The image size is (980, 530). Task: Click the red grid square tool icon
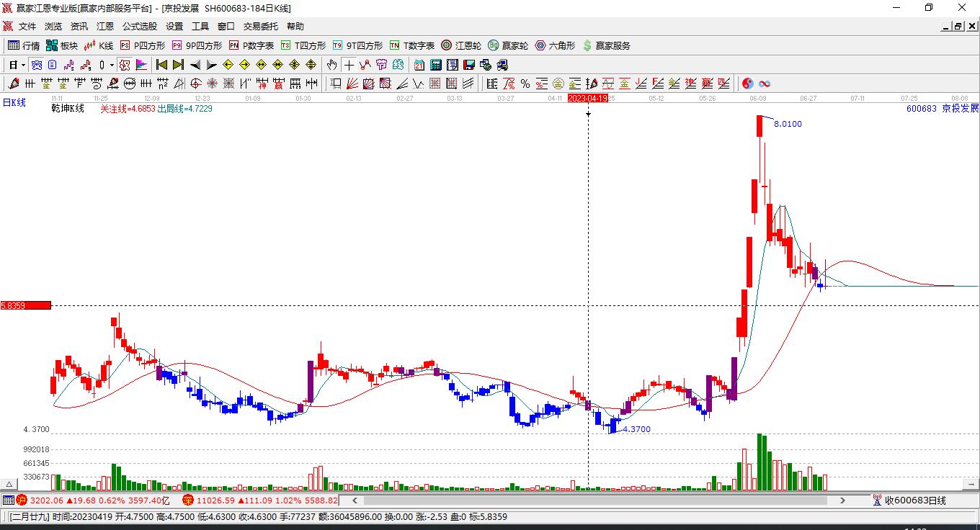point(435,84)
